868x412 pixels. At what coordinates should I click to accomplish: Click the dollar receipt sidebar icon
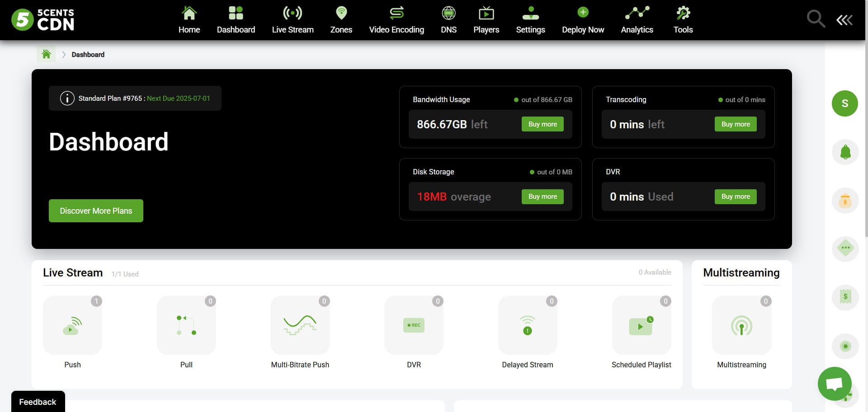[x=845, y=297]
